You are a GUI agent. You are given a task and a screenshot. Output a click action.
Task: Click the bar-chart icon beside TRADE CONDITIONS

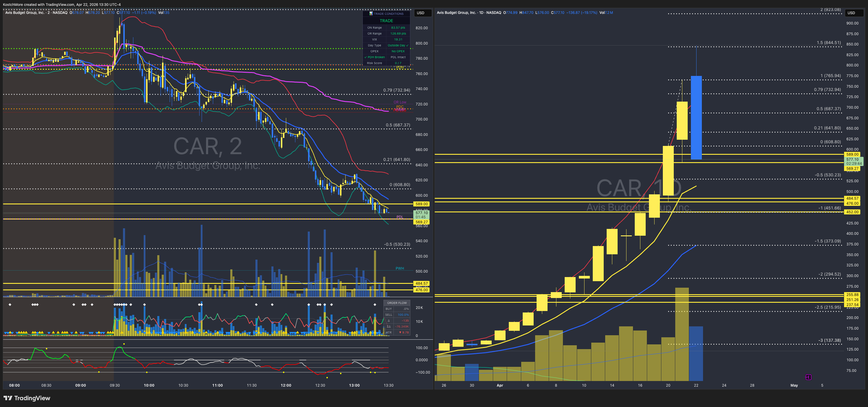point(371,14)
